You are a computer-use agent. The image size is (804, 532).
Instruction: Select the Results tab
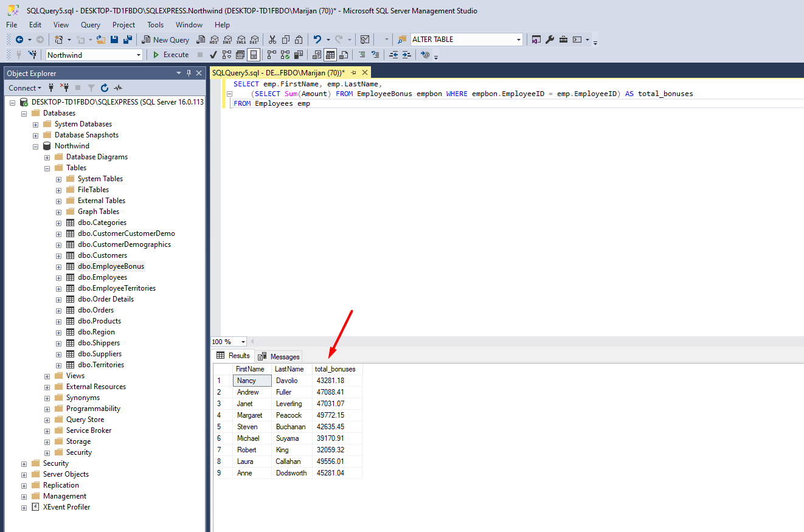[x=233, y=356]
